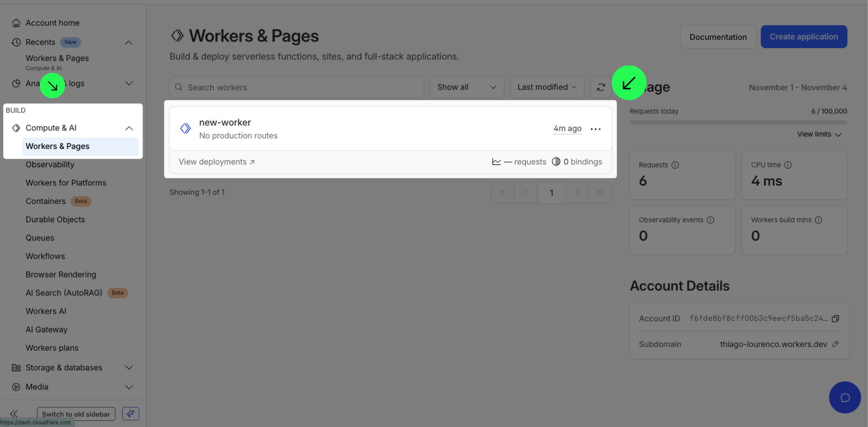Expand the Analytics & logs section chevron
The height and width of the screenshot is (427, 868).
129,83
